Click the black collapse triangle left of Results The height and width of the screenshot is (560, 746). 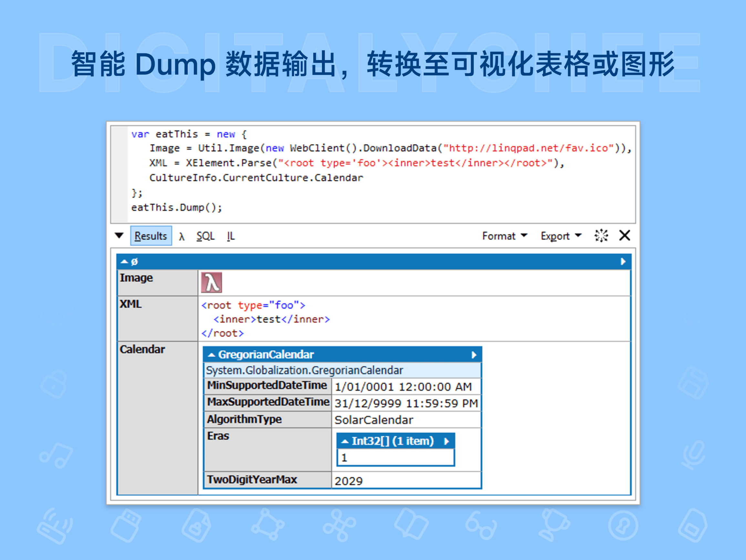tap(120, 235)
